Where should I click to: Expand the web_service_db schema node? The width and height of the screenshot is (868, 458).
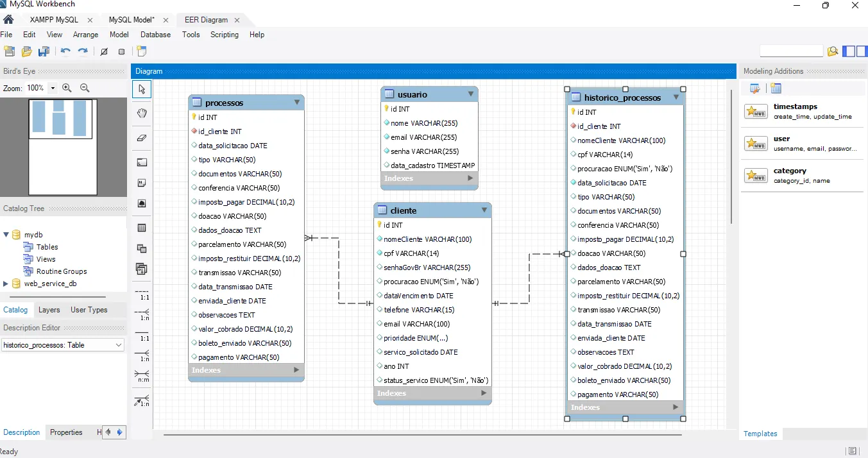[6, 284]
